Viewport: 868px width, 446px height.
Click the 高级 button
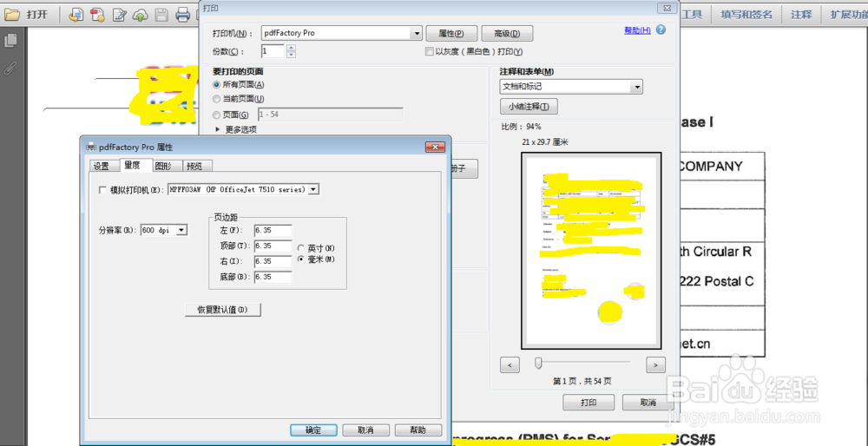[507, 33]
